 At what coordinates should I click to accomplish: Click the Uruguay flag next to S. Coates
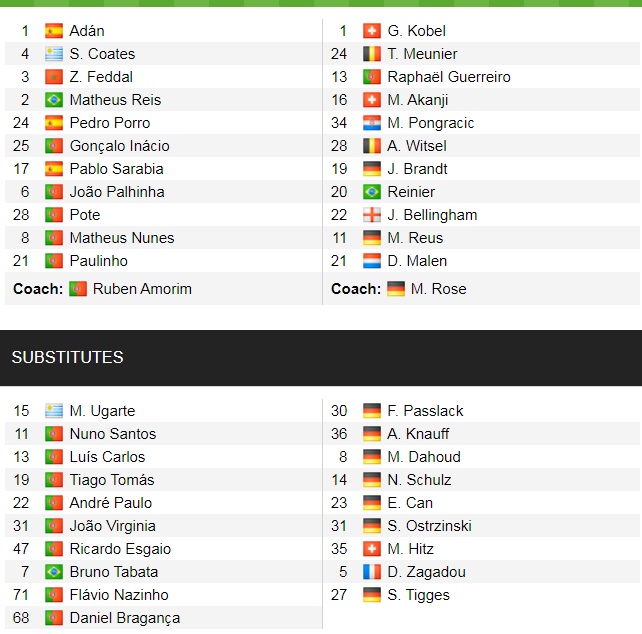54,54
